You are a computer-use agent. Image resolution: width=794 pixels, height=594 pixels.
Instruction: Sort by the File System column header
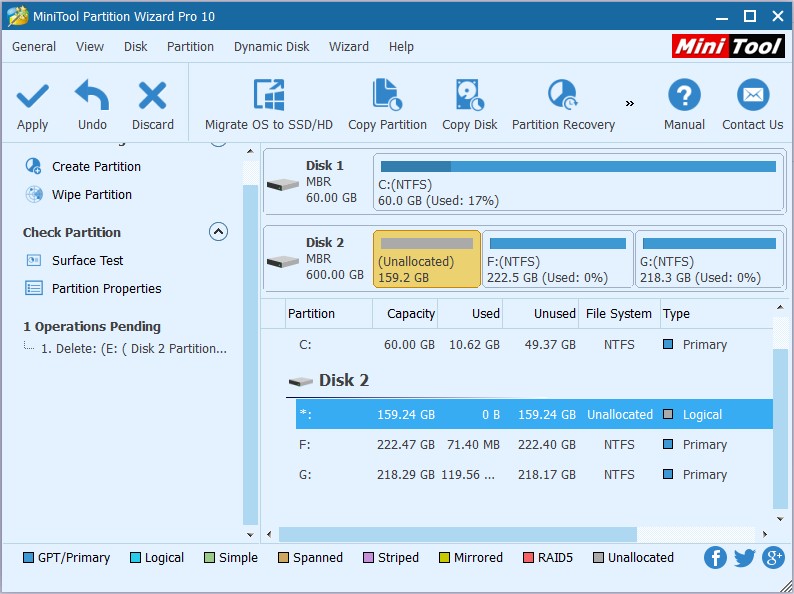(x=619, y=313)
